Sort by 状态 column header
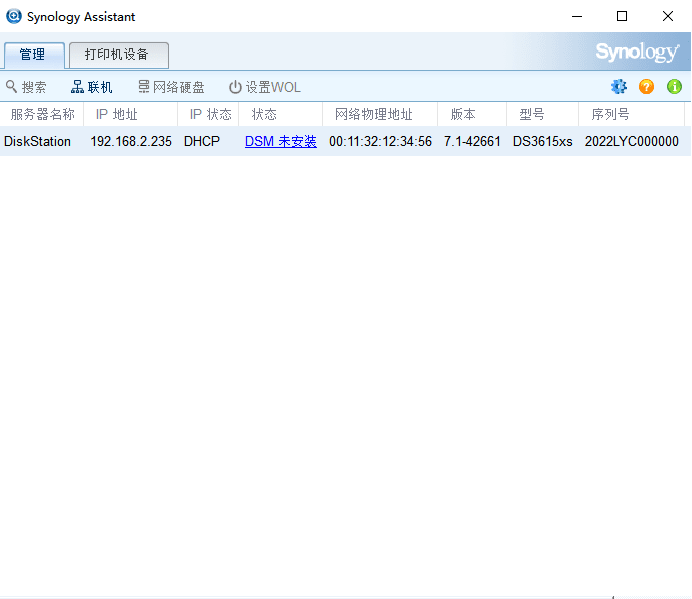Viewport: 692px width, 599px height. [281, 114]
